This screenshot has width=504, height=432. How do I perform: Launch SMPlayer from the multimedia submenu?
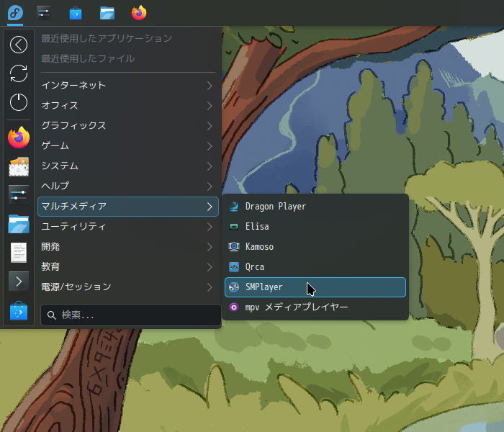click(x=315, y=287)
